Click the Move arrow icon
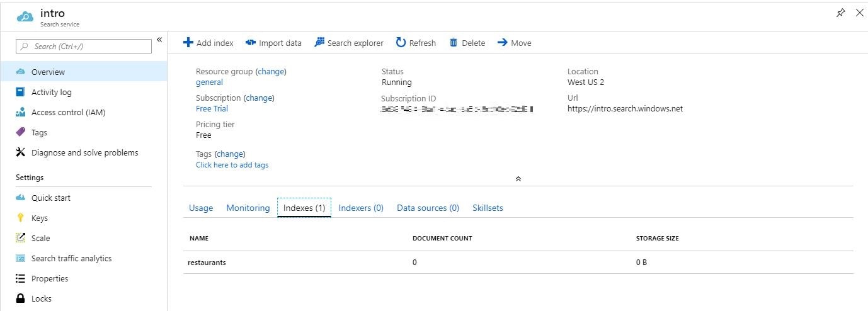 [x=503, y=42]
